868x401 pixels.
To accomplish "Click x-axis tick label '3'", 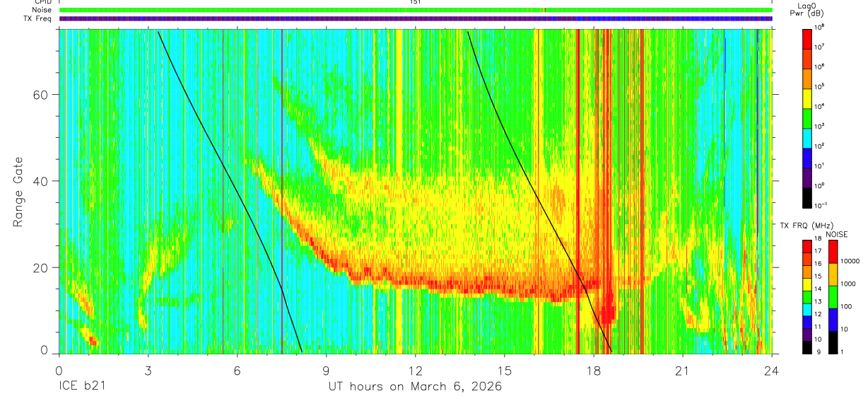I will click(x=148, y=371).
